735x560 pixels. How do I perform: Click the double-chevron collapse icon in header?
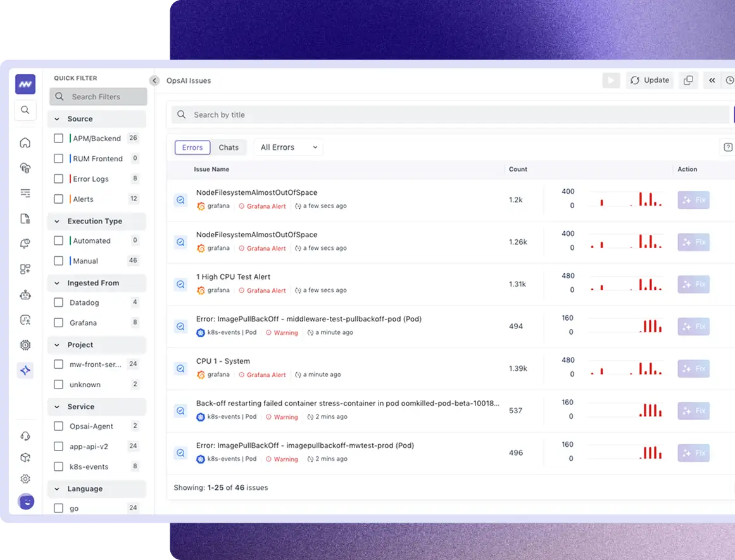click(x=712, y=80)
